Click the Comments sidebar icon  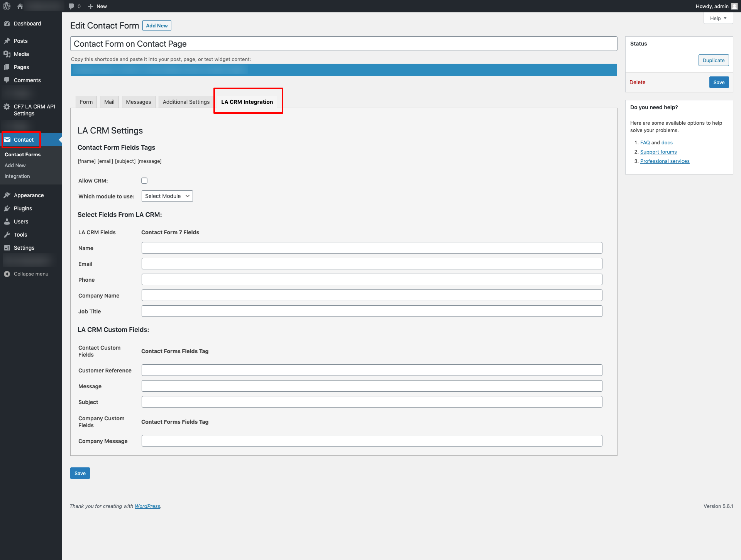[x=7, y=80]
